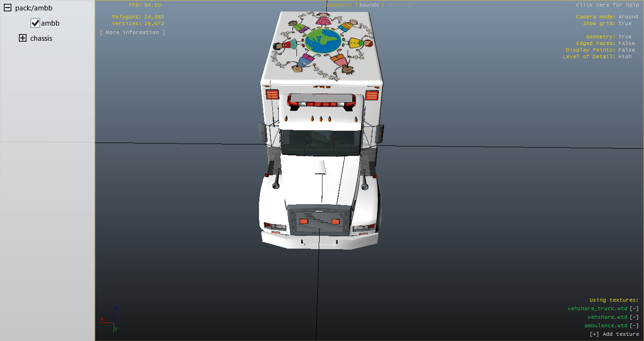Screen dimensions: 644x341
Task: Select the ambulance.wtd texture name
Action: click(x=605, y=325)
